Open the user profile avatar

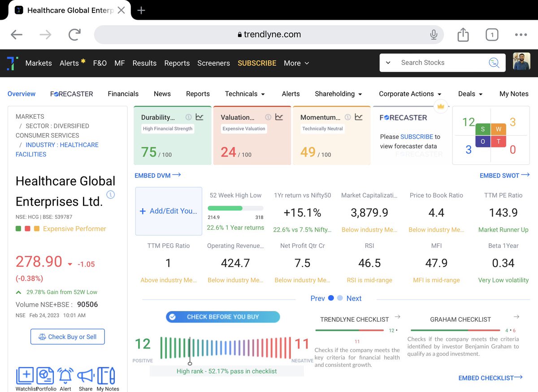point(521,62)
